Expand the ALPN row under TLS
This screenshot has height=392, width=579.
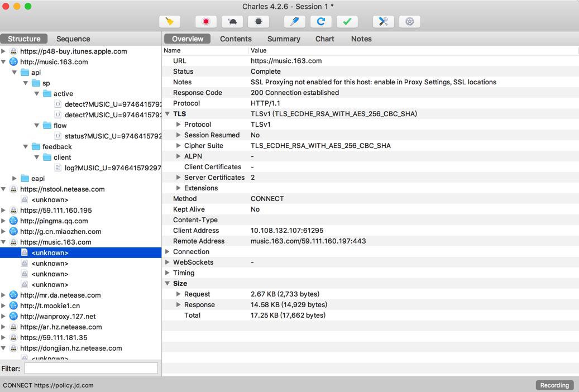[x=178, y=156]
